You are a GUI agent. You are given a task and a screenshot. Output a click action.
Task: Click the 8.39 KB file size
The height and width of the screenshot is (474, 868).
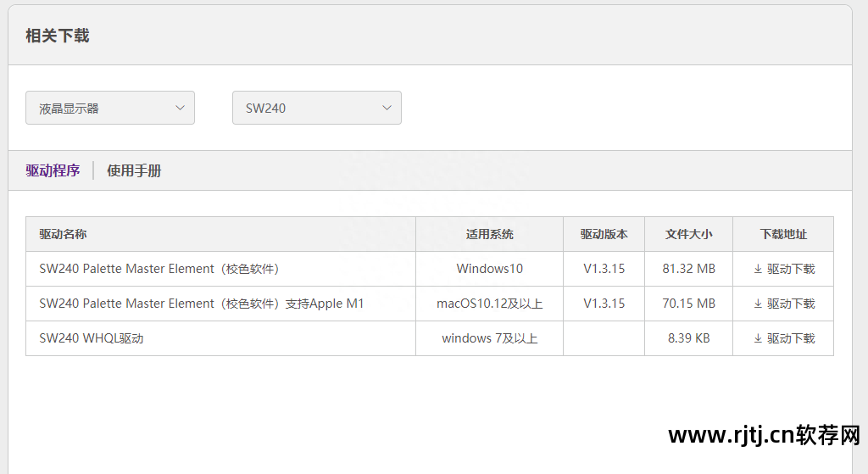click(x=688, y=338)
